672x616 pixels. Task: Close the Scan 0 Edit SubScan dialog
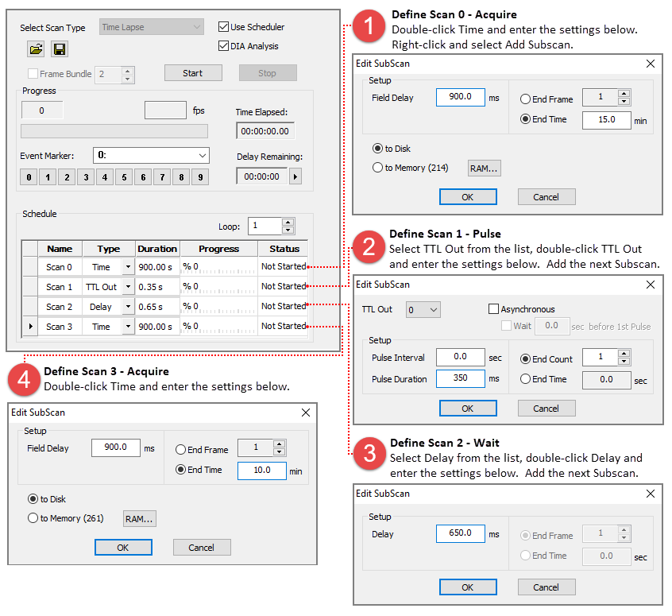[651, 64]
